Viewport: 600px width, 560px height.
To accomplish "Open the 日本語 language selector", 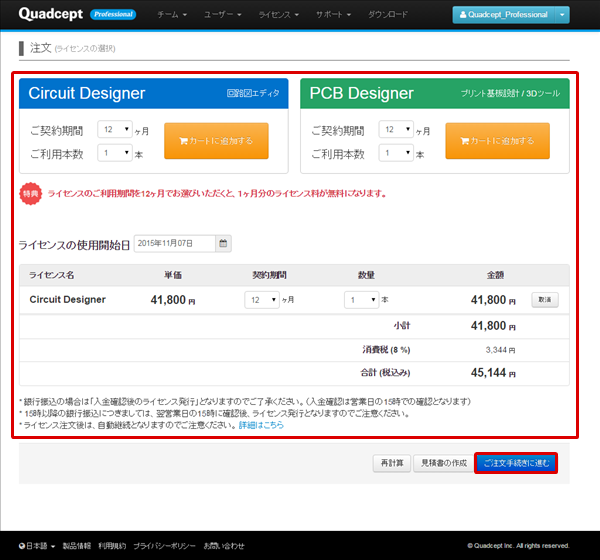I will [37, 546].
